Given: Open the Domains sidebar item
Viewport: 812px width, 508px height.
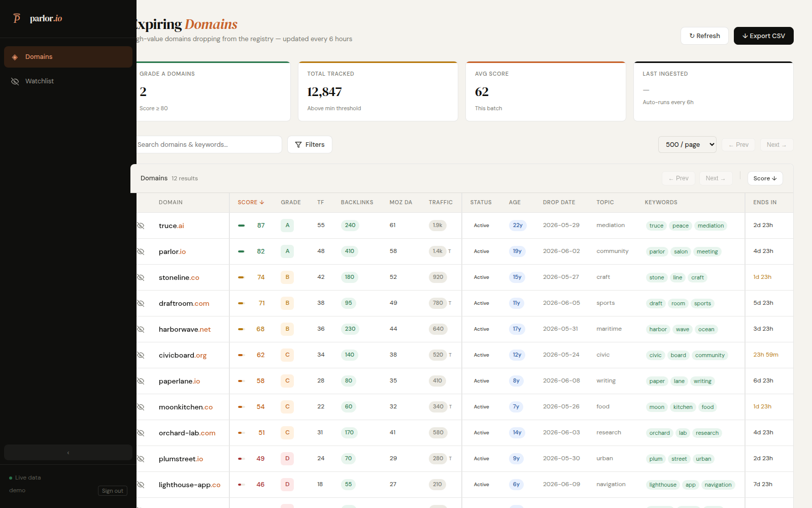Looking at the screenshot, I should click(x=68, y=57).
